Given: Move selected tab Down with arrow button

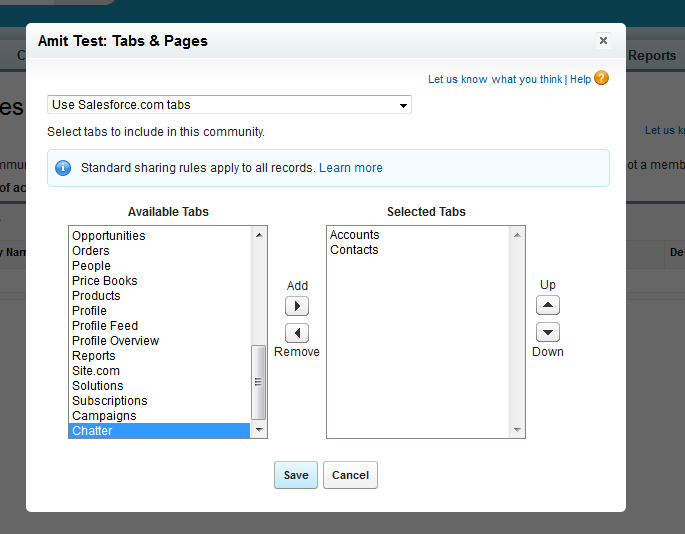Looking at the screenshot, I should pyautogui.click(x=548, y=332).
